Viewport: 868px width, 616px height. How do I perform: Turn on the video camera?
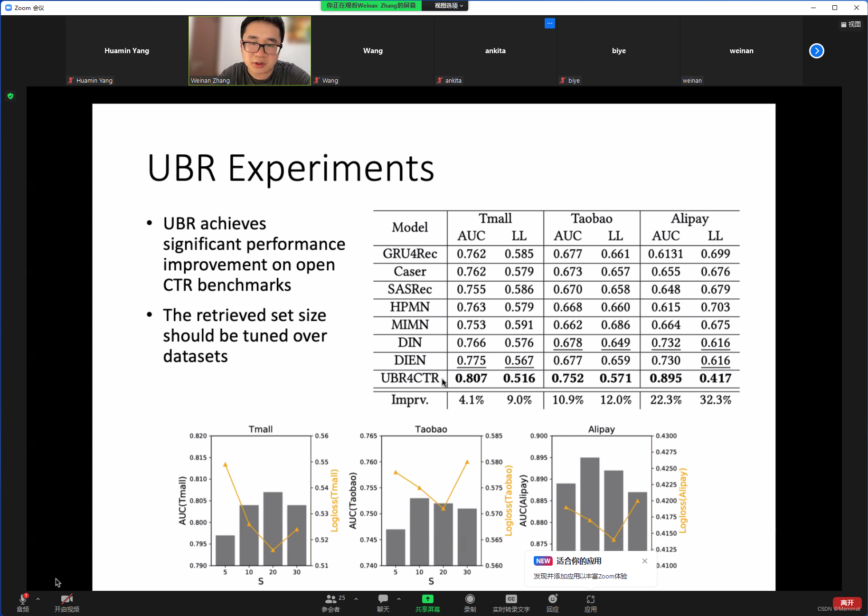tap(66, 602)
